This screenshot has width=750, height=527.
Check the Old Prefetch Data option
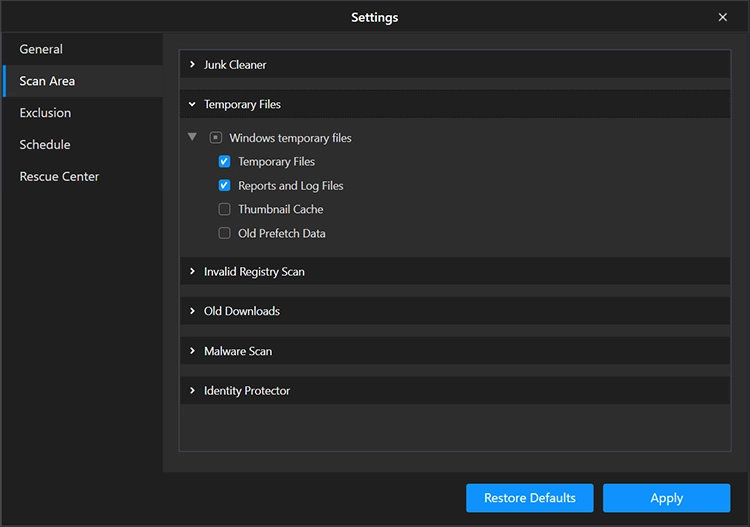(x=224, y=234)
